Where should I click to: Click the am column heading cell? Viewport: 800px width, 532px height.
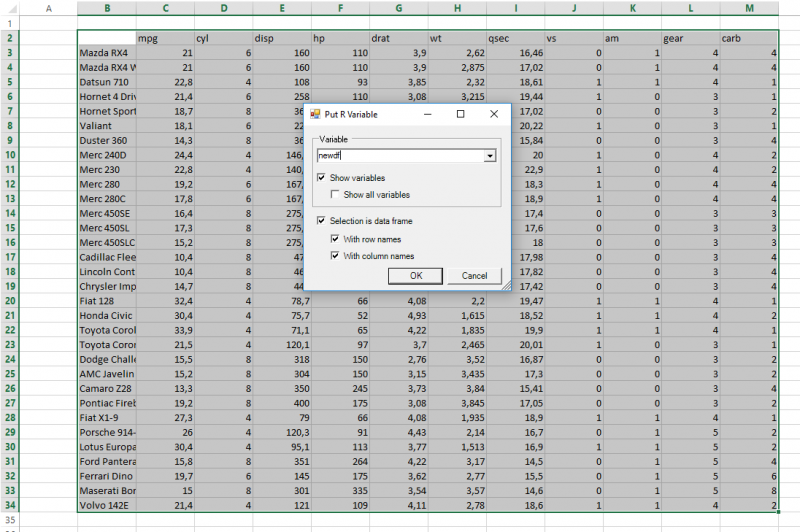pyautogui.click(x=632, y=38)
